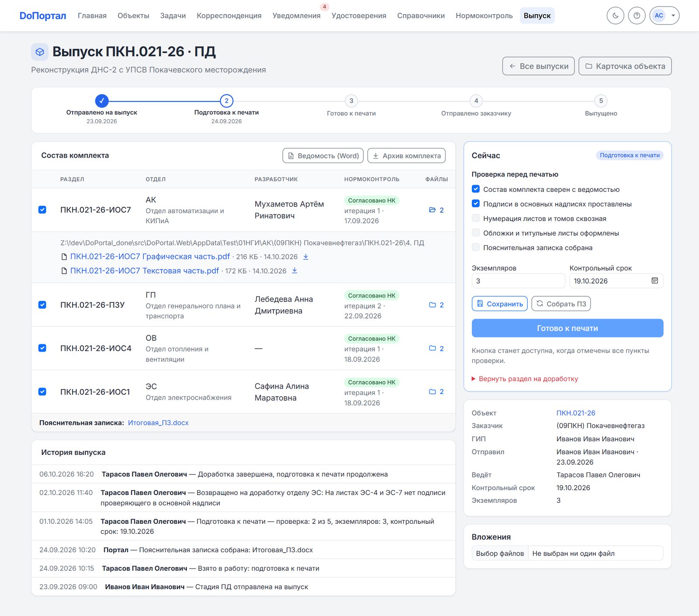Uncheck the ПКН.021-26-ИОС7 row checkbox

[42, 210]
